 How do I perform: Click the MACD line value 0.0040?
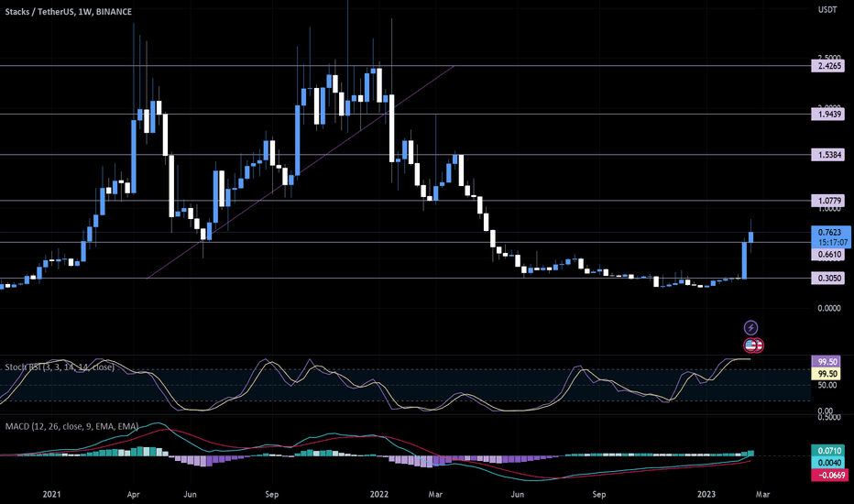coord(828,463)
